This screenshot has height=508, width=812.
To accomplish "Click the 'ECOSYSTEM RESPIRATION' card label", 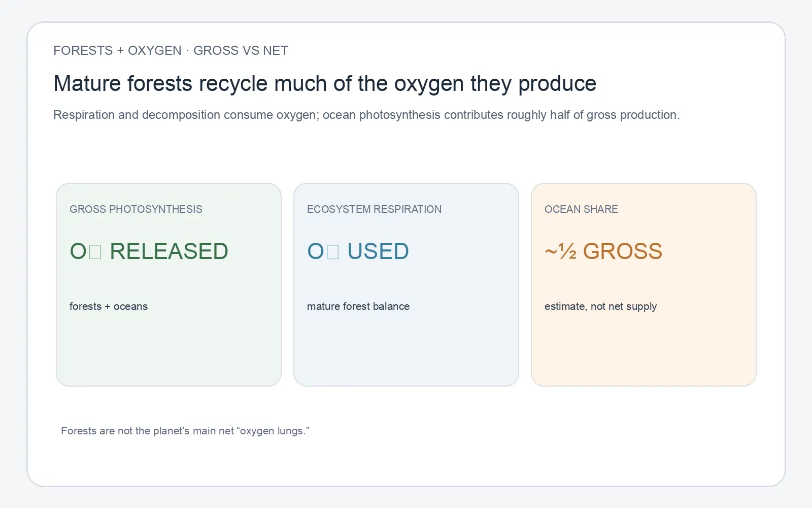I will (374, 209).
